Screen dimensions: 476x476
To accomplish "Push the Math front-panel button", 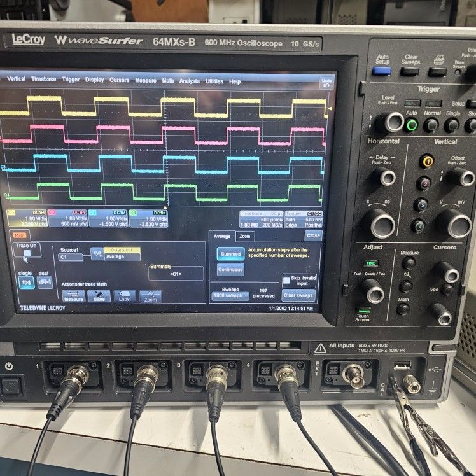I will click(403, 309).
